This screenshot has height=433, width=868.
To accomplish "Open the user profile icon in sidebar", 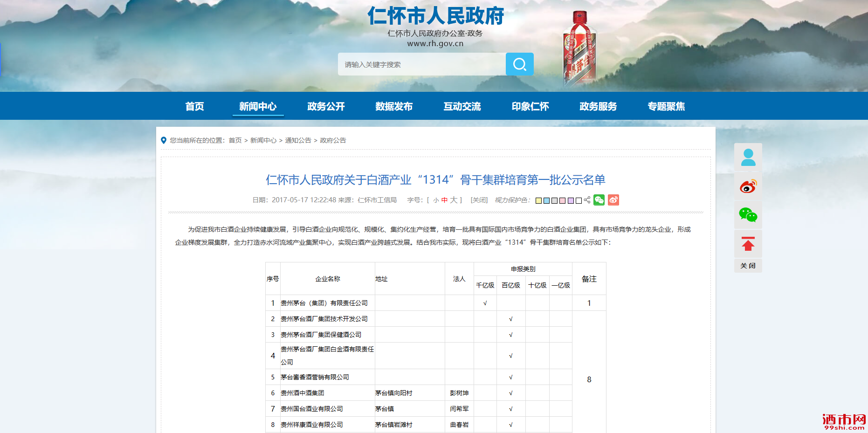I will (748, 158).
